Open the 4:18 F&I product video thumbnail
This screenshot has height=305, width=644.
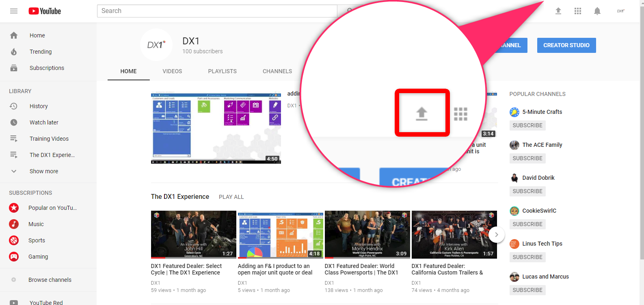[x=281, y=235]
